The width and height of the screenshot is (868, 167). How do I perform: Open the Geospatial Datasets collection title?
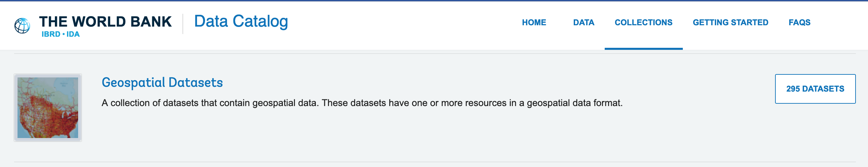[162, 82]
